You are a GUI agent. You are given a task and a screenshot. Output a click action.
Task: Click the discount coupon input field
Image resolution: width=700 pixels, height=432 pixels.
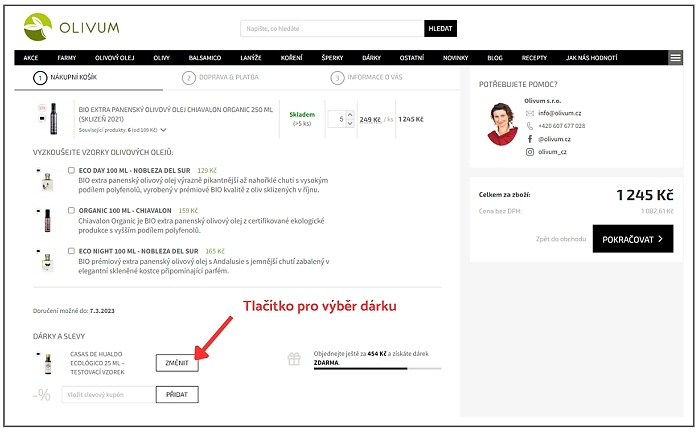coord(108,395)
